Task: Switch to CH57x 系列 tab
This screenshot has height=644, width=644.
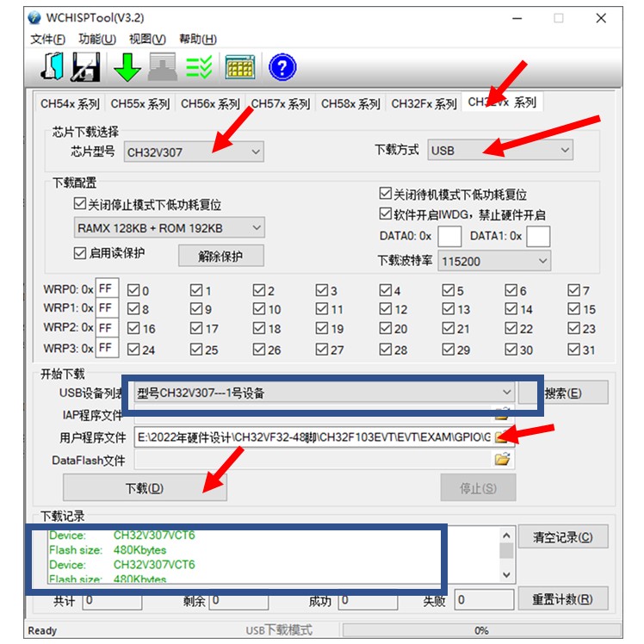Action: tap(281, 103)
